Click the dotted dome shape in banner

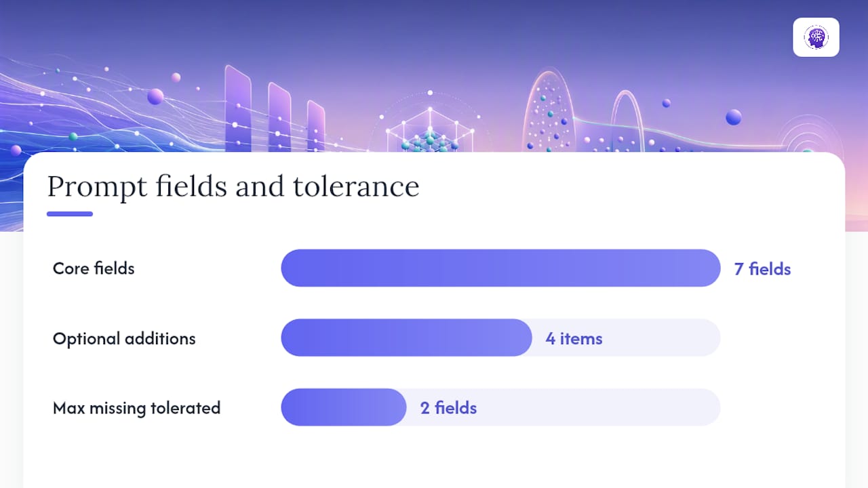[549, 110]
